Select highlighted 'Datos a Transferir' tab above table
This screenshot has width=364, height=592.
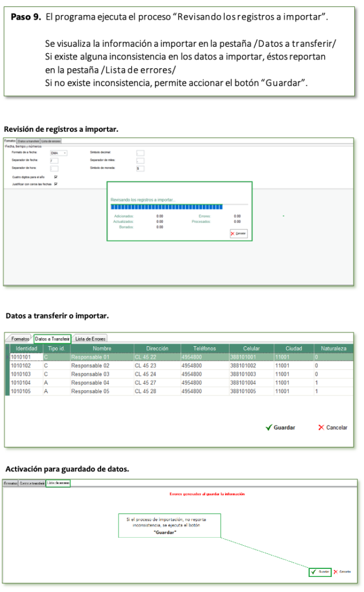(53, 339)
